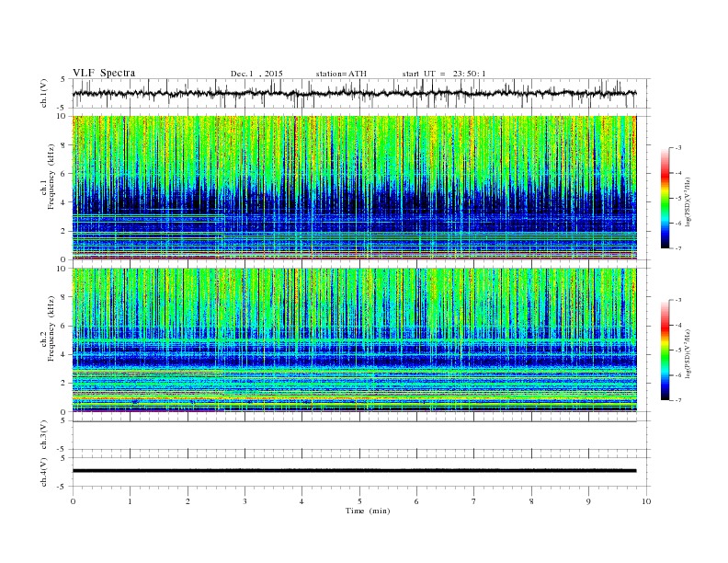
Task: Click the '-5' label on upper colorbar
Action: [678, 198]
